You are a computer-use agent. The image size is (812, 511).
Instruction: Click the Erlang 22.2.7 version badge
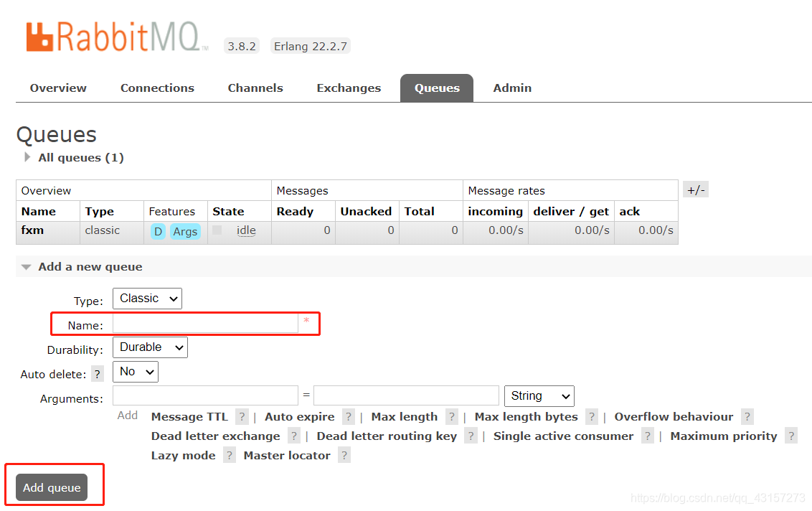[310, 46]
